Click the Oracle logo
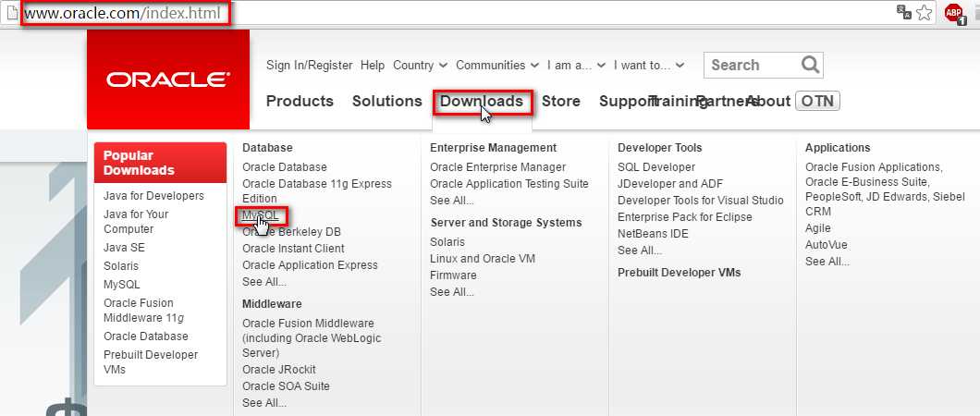This screenshot has height=416, width=980. (x=168, y=80)
